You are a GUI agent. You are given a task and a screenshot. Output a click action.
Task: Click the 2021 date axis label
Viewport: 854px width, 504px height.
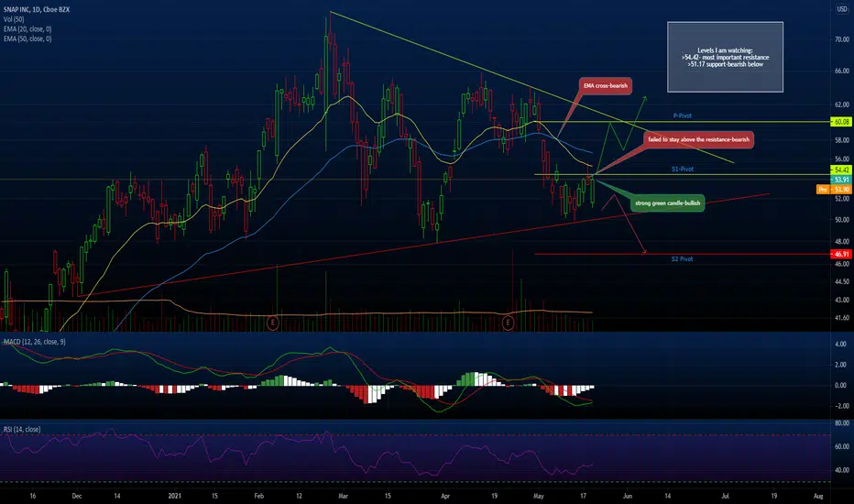coord(174,496)
